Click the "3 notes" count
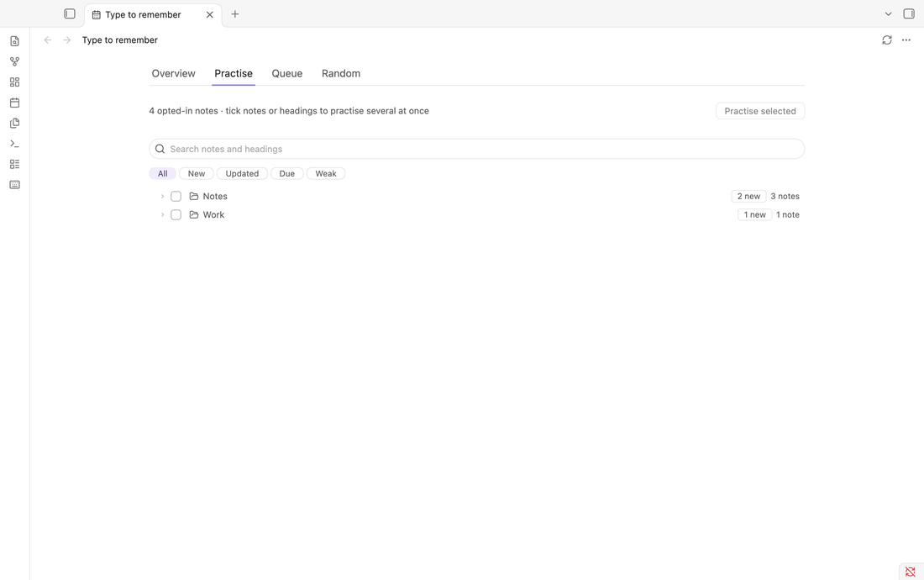 (785, 197)
